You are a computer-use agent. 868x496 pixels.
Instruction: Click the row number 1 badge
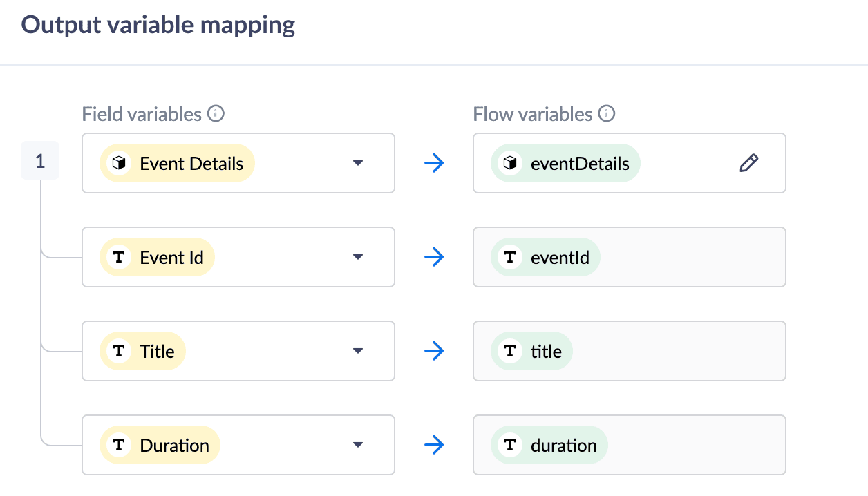click(40, 161)
